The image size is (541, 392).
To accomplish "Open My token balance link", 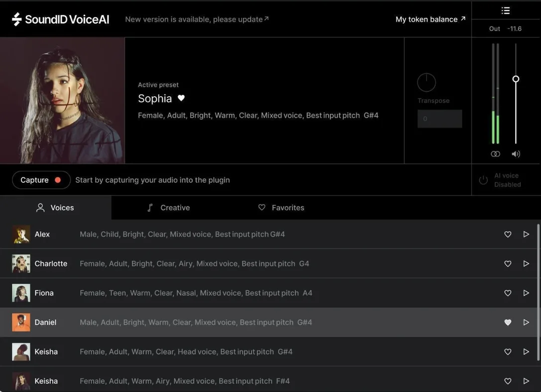I will [x=430, y=19].
